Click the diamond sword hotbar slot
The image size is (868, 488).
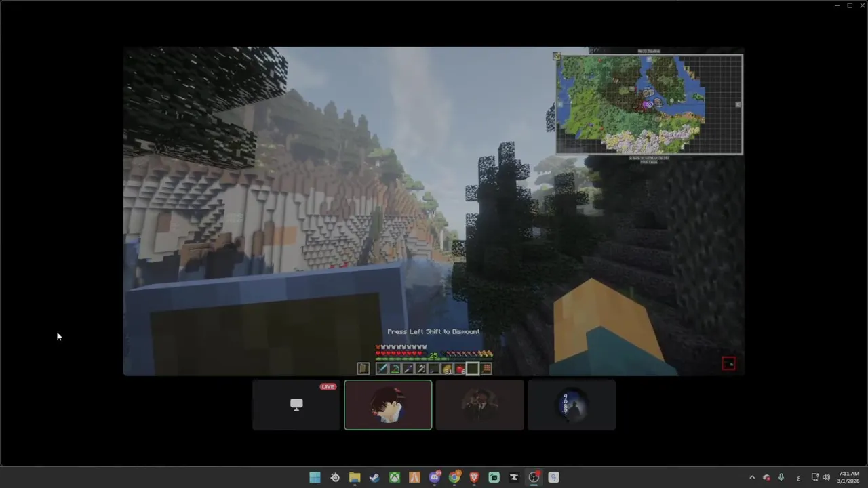pos(382,369)
